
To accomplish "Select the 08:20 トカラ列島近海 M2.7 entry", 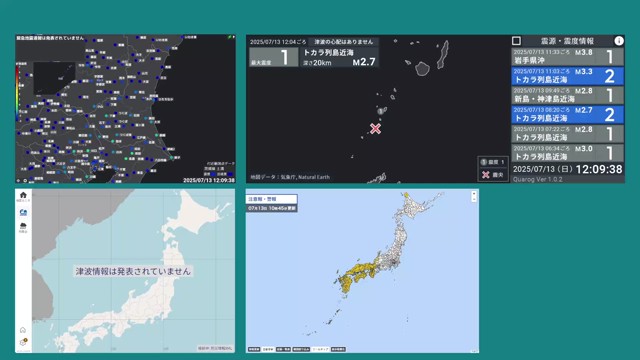I will tap(567, 114).
